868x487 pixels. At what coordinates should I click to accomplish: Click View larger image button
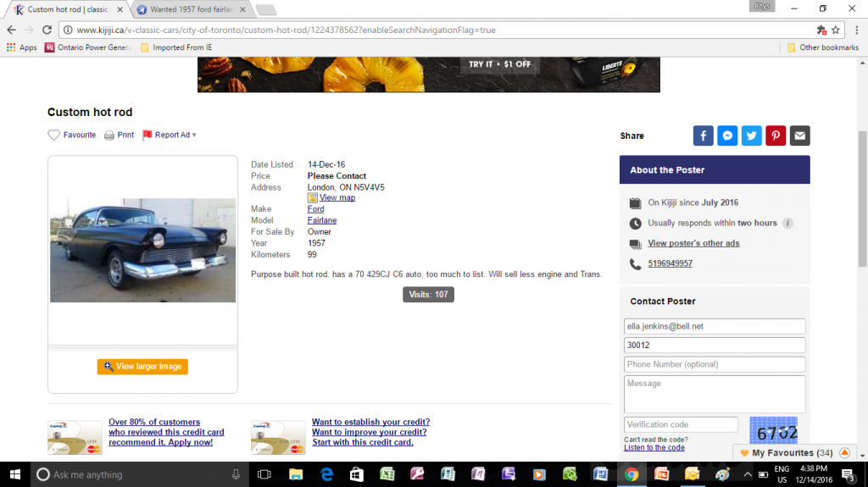tap(142, 367)
